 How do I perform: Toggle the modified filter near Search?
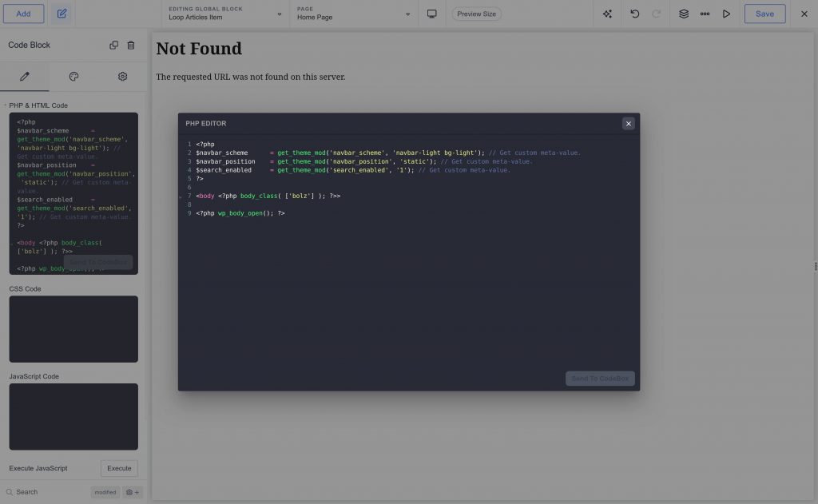(105, 492)
